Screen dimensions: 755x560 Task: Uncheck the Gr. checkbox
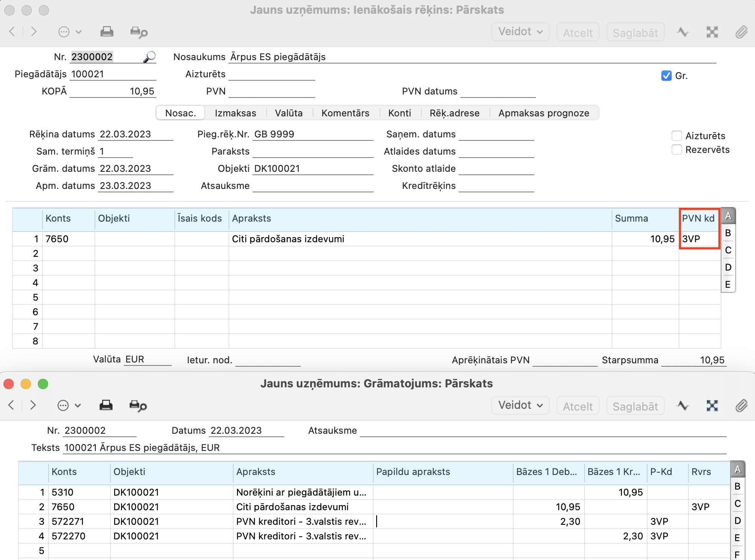click(x=666, y=76)
